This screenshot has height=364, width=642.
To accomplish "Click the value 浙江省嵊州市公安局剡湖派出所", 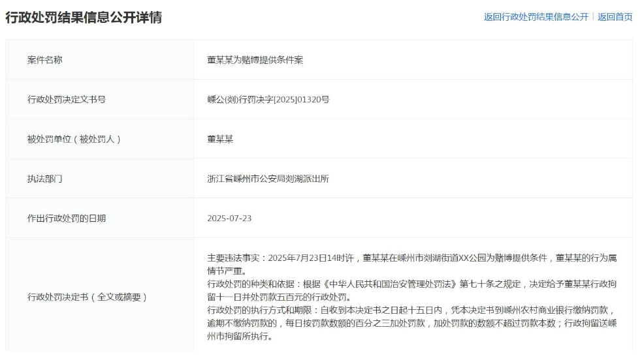I will click(268, 179).
